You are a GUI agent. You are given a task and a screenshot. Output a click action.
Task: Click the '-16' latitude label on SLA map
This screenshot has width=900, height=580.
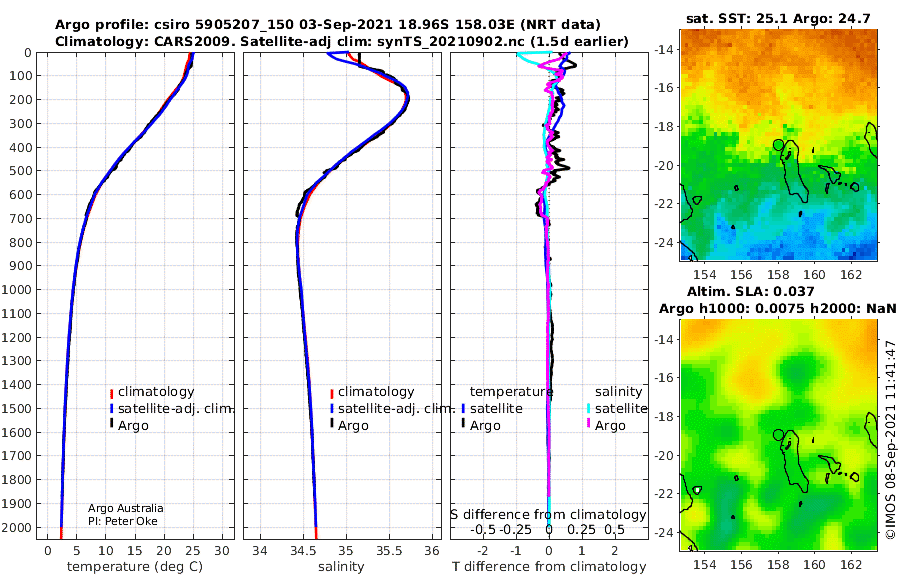tap(663, 377)
